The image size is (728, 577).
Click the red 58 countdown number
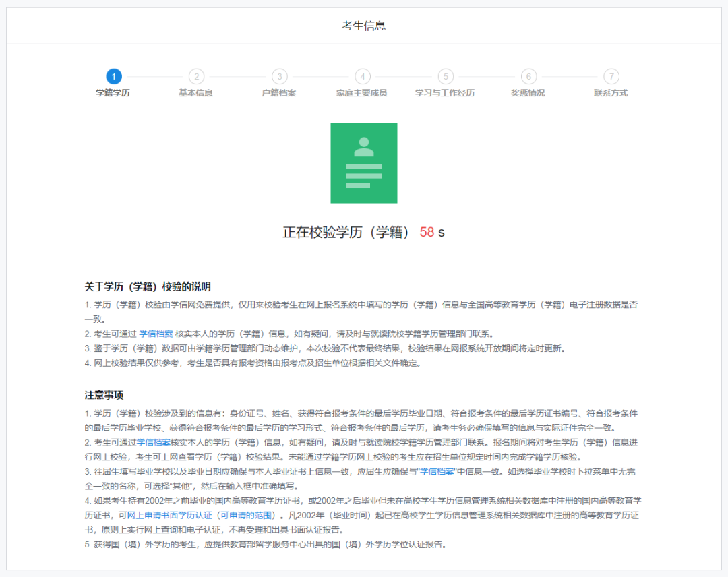(427, 232)
